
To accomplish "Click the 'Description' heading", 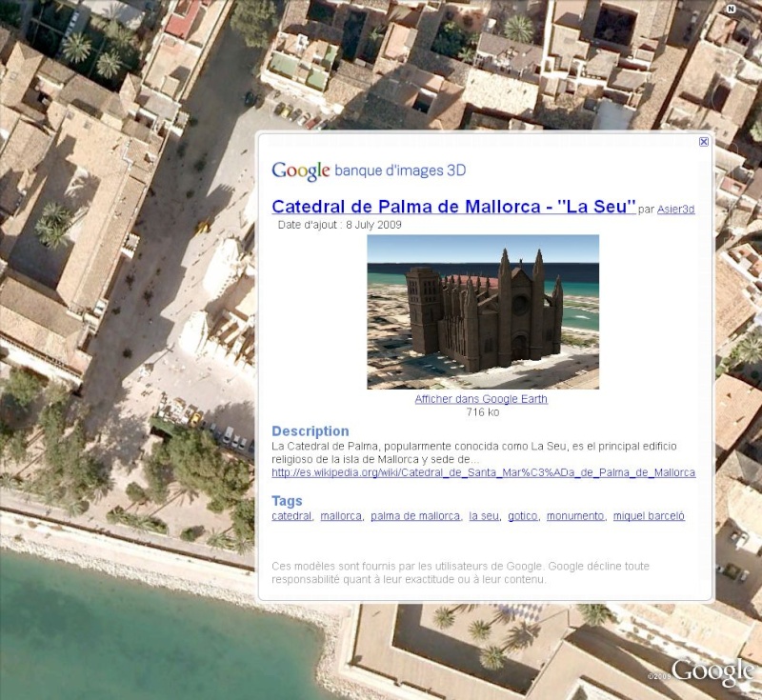I will 311,431.
